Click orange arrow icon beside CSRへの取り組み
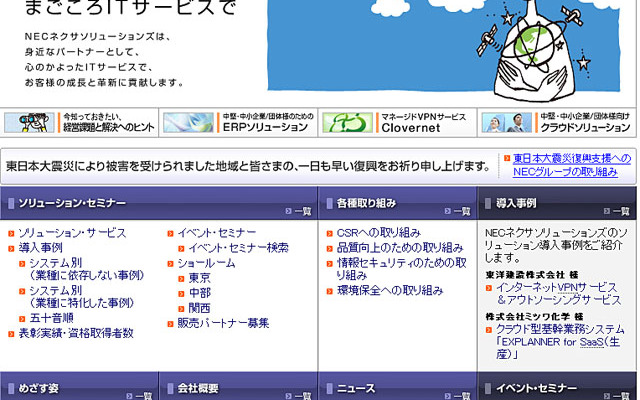The image size is (640, 400). click(330, 234)
